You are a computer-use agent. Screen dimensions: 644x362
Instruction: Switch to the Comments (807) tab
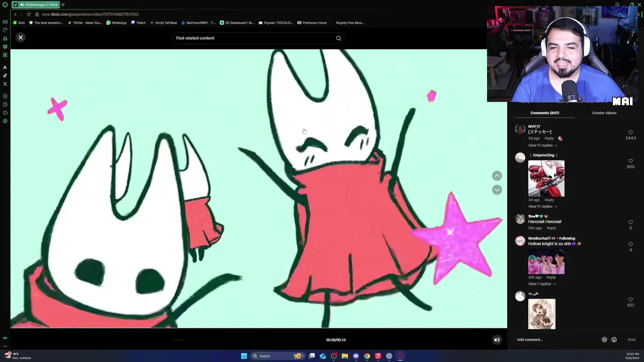coord(544,113)
